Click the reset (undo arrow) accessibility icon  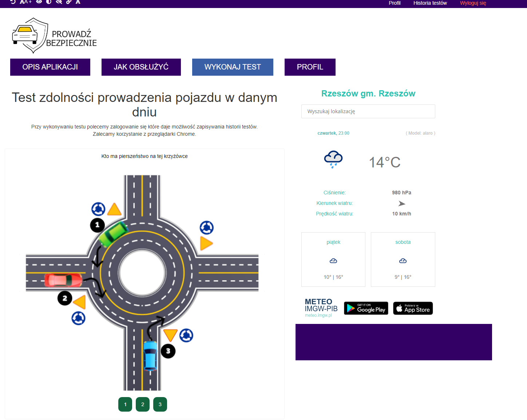(x=13, y=2)
